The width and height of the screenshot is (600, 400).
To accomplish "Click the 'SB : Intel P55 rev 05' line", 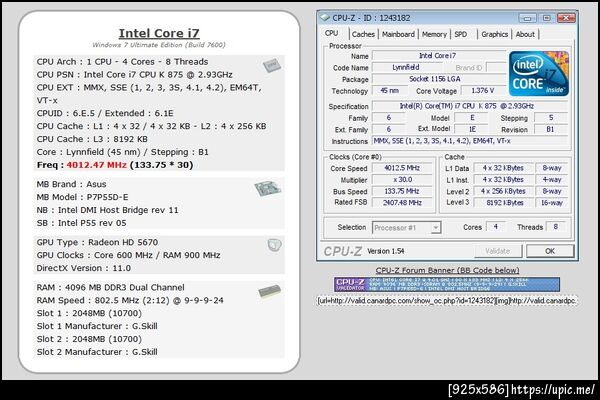I will [x=82, y=223].
